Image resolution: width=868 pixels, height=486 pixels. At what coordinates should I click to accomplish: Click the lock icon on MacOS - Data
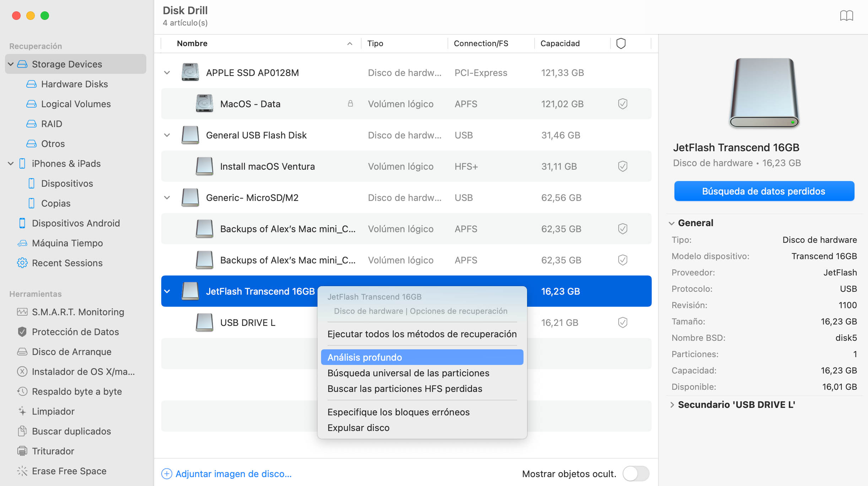coord(350,104)
